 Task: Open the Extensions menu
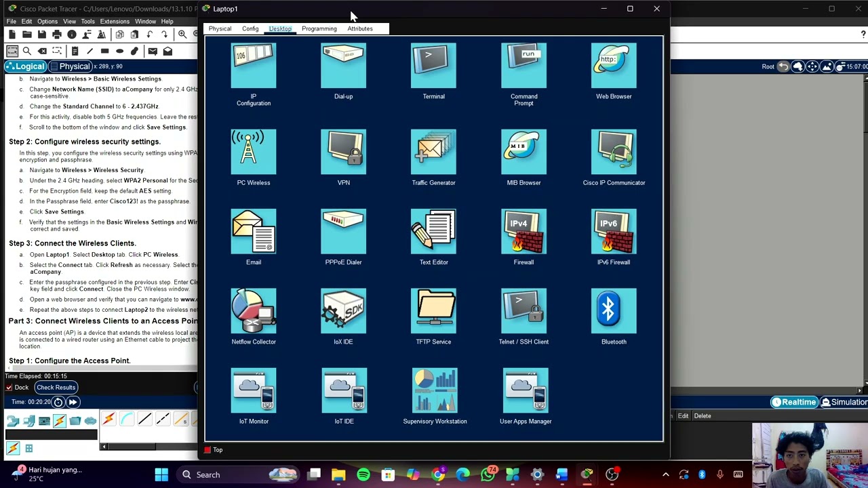(115, 21)
